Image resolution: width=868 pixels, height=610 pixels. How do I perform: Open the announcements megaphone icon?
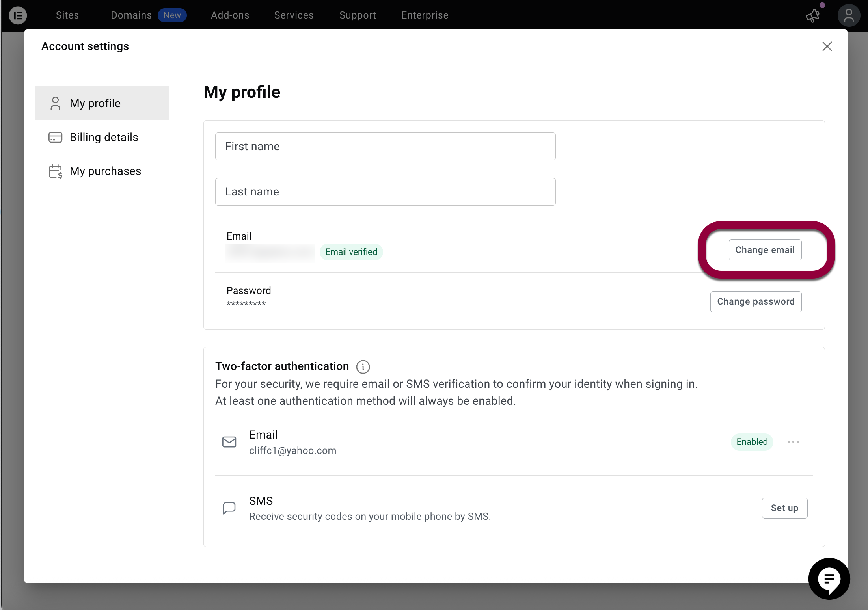[812, 16]
